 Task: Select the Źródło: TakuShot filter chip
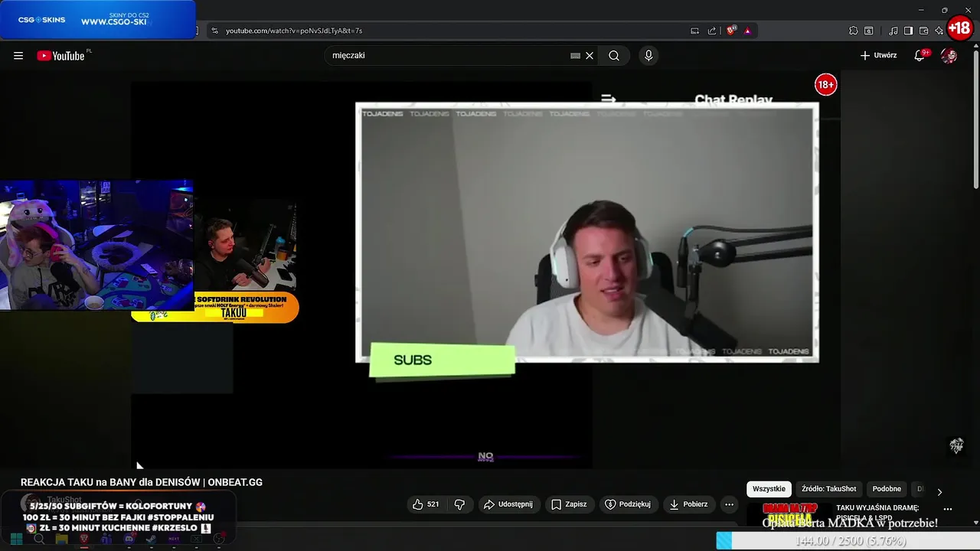(x=828, y=489)
